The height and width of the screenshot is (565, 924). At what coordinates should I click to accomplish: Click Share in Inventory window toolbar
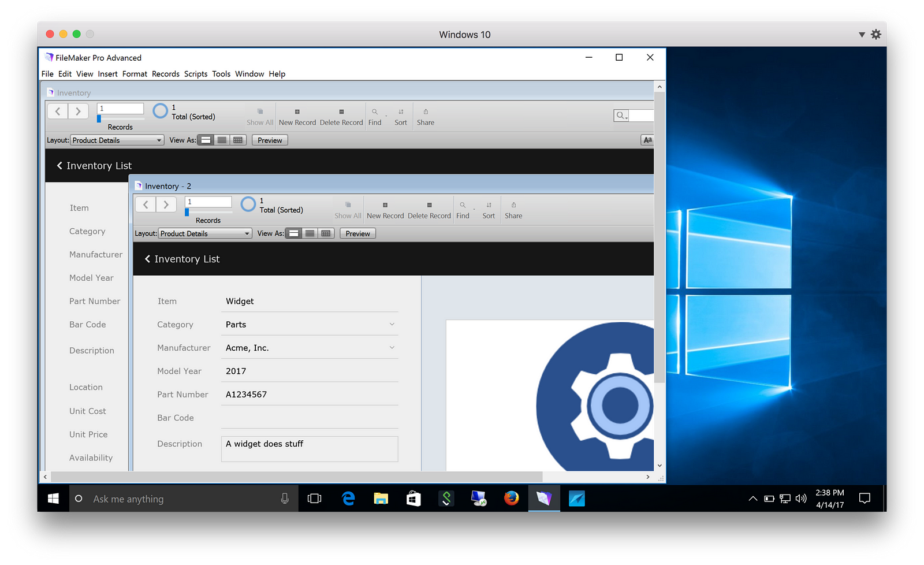tap(426, 117)
